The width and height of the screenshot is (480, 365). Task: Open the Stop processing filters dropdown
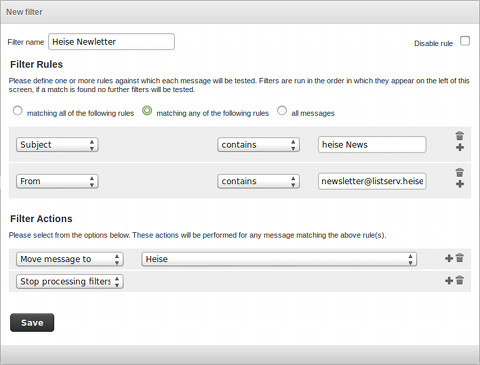pos(70,281)
